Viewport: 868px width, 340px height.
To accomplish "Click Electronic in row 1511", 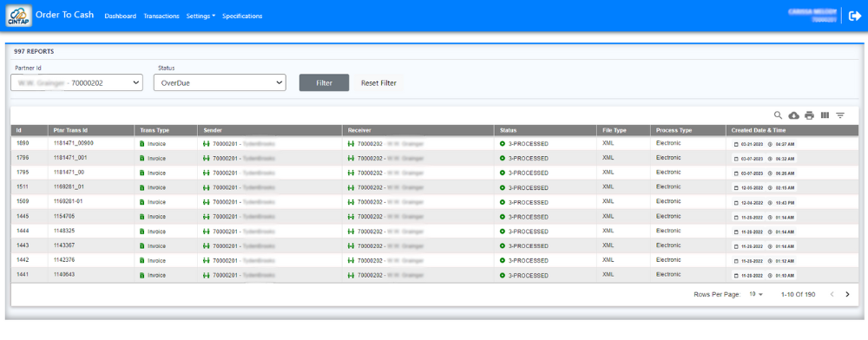I will 668,186.
